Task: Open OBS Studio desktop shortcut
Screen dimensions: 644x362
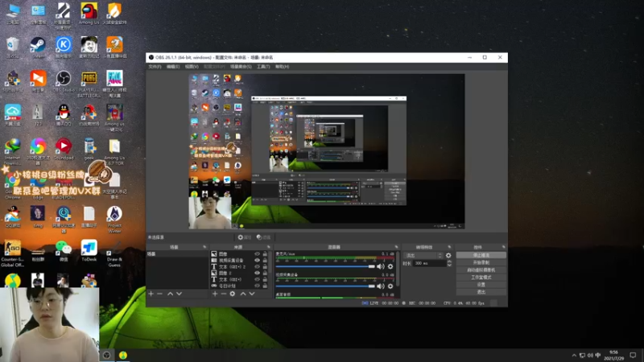Action: pyautogui.click(x=64, y=81)
